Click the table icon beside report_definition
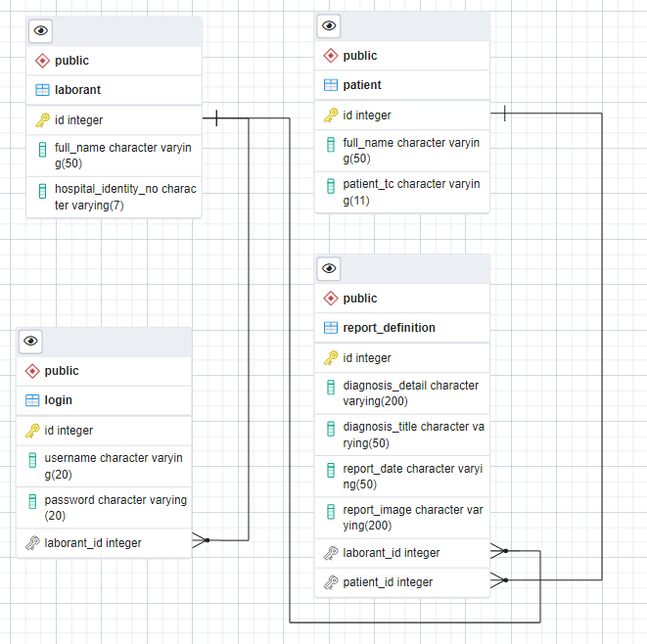 (331, 328)
